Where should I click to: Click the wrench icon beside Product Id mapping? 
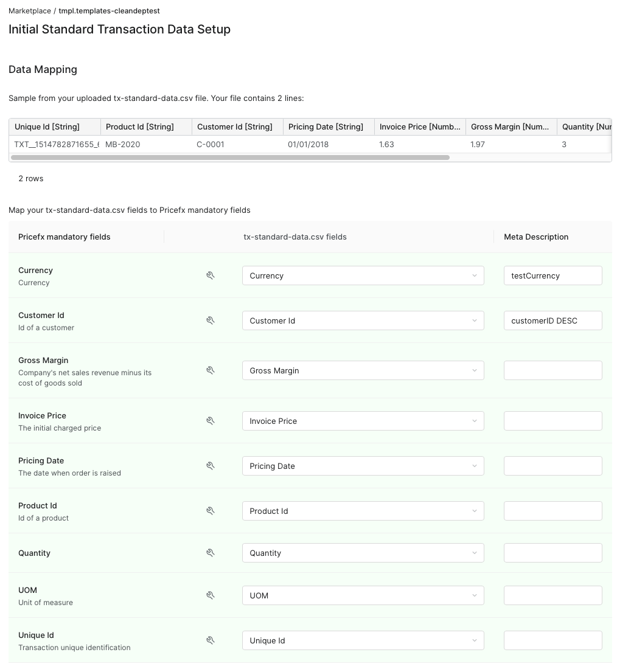(211, 510)
